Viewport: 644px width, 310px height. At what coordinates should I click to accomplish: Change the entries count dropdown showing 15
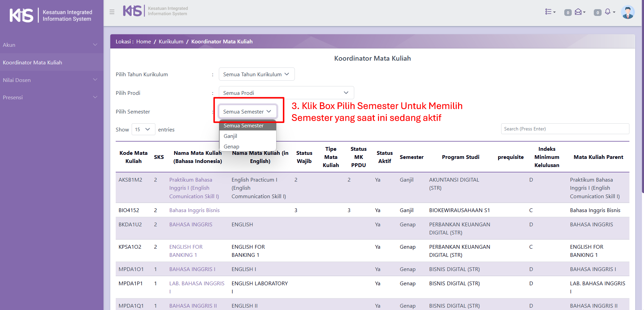pos(143,129)
